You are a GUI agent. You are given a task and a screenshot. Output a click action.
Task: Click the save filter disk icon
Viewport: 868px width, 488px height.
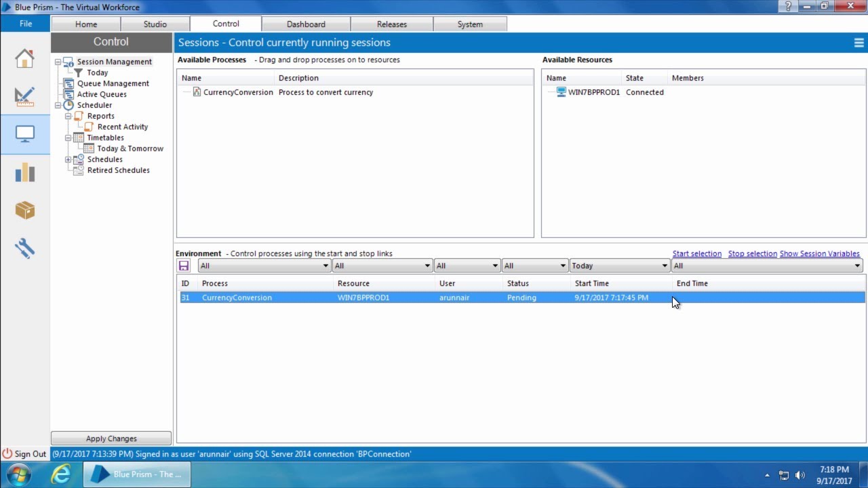pos(183,266)
